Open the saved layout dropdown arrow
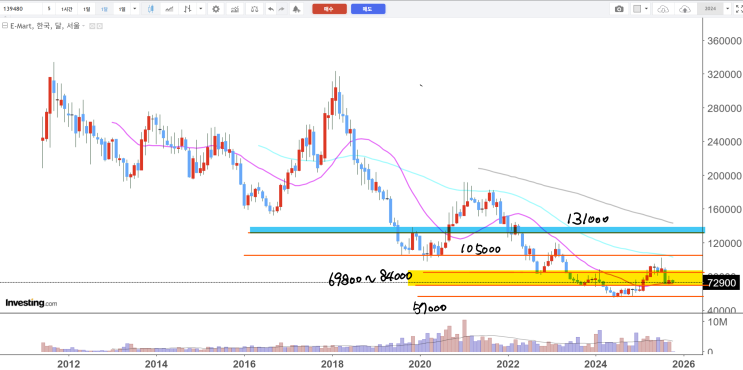The image size is (743, 370). pos(728,9)
